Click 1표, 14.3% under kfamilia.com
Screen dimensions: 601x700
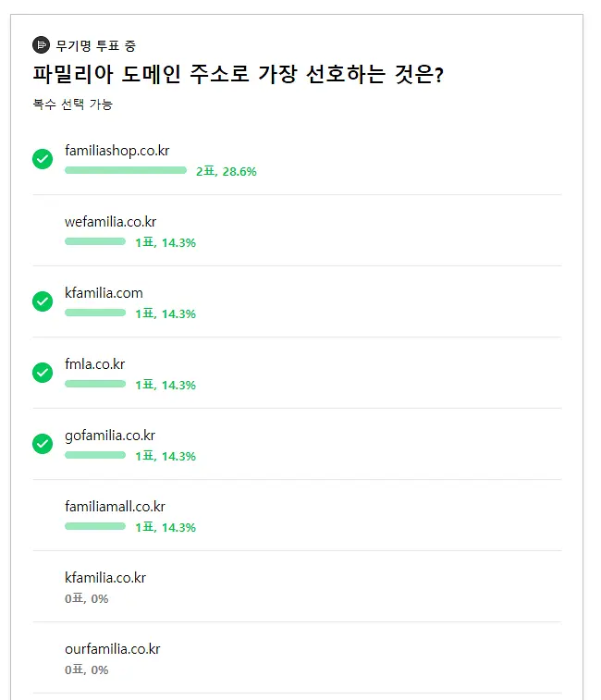click(166, 313)
